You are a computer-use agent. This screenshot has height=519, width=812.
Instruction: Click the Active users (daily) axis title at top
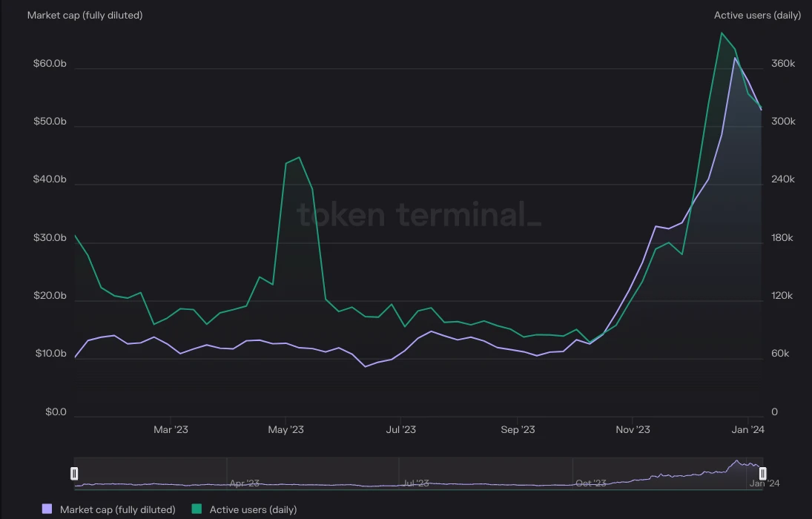(x=757, y=15)
